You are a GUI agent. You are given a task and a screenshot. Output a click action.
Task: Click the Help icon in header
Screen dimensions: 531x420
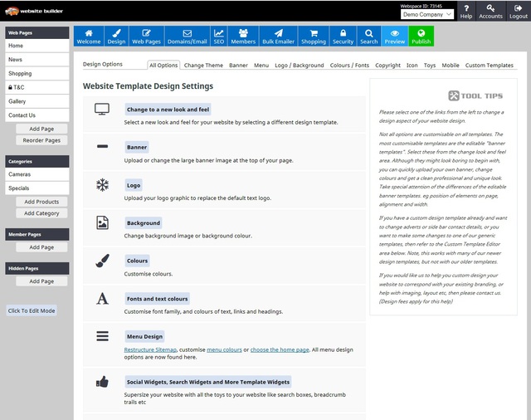(466, 12)
